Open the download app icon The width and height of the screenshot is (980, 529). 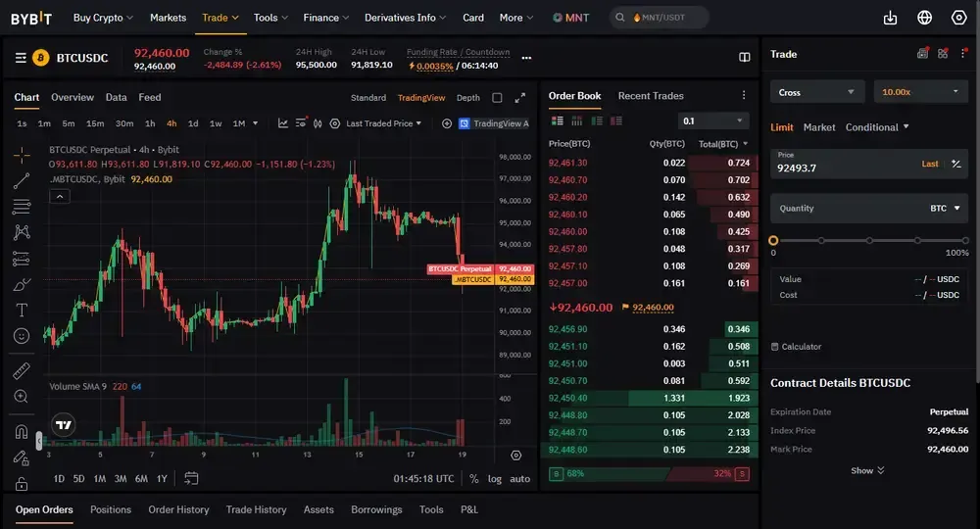pyautogui.click(x=890, y=18)
